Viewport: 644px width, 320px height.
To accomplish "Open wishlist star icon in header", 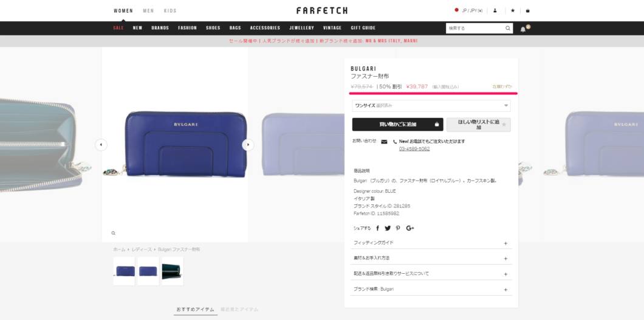I will 513,11.
